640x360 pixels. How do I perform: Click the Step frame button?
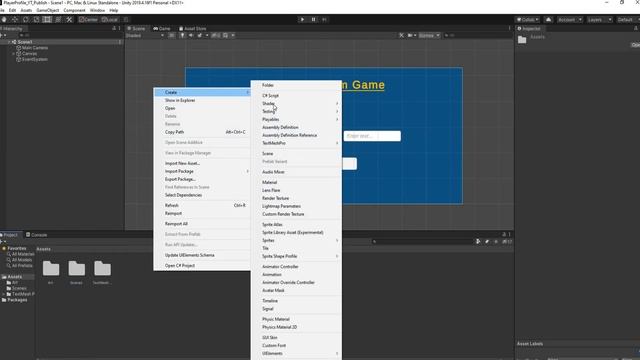click(x=324, y=19)
